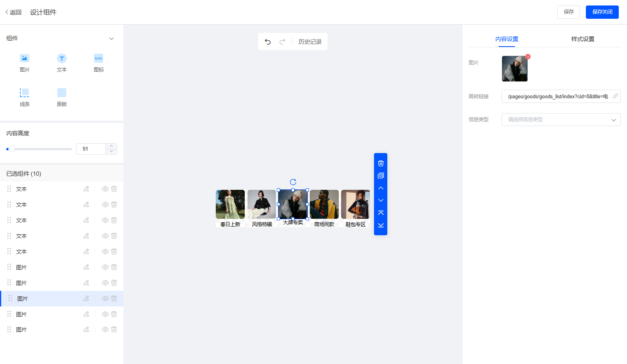This screenshot has width=627, height=364.
Task: Increase 内容高度 value with up stepper
Action: click(112, 146)
